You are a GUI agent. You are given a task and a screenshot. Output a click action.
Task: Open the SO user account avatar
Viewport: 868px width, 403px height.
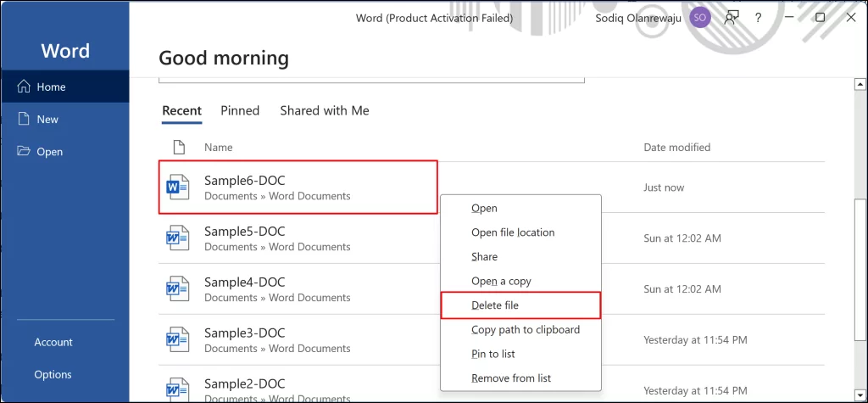pos(699,18)
